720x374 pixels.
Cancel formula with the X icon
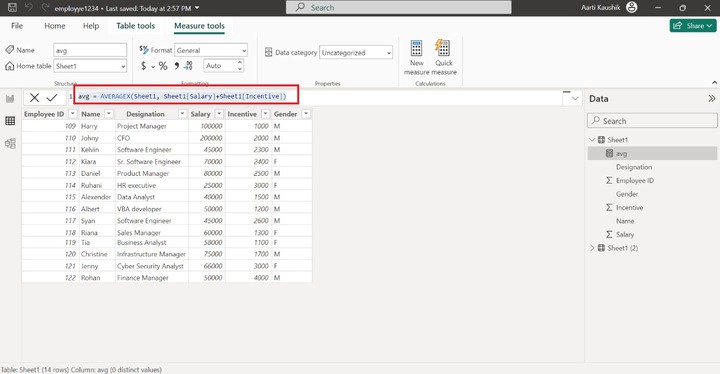click(x=34, y=97)
